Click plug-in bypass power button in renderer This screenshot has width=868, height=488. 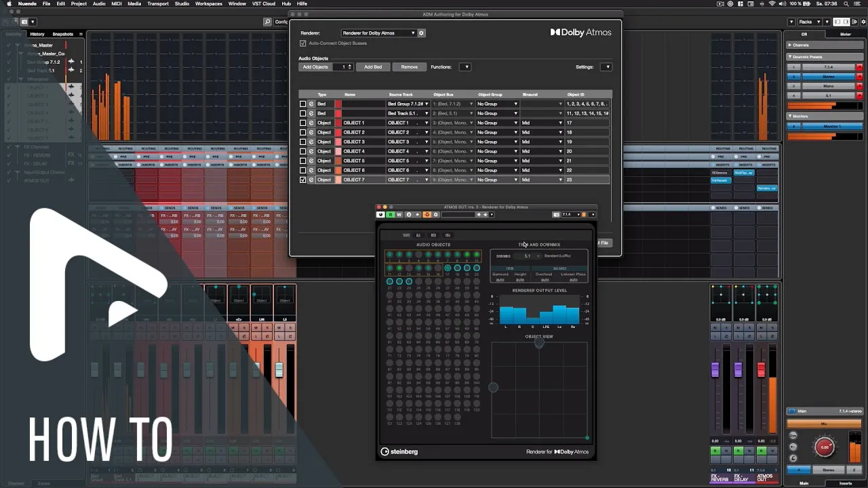click(x=380, y=215)
